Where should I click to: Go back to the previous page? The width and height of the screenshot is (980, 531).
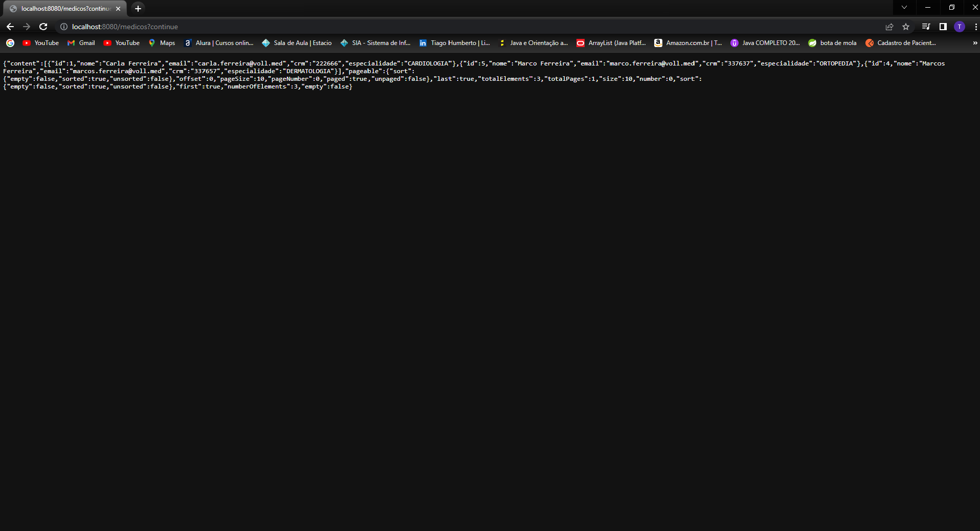(x=10, y=27)
